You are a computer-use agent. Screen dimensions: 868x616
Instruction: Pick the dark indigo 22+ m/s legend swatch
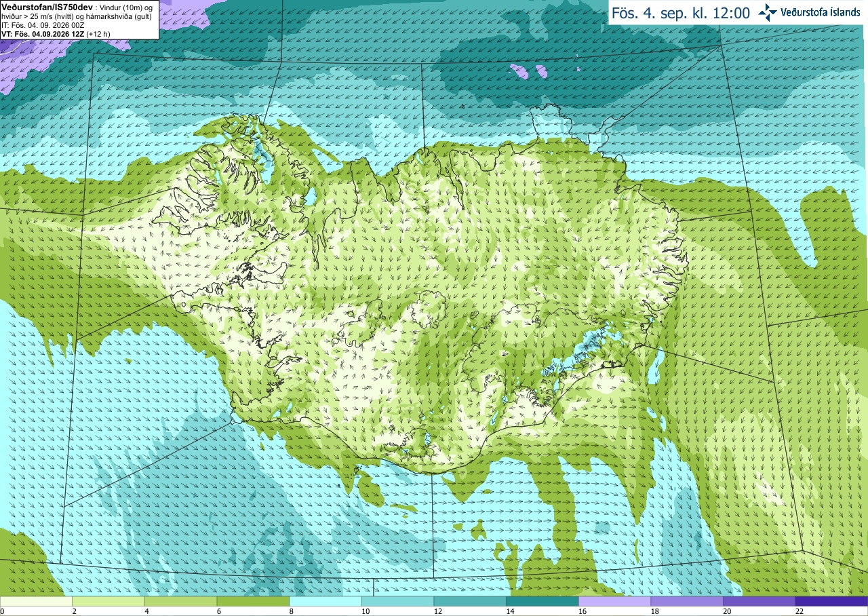[x=831, y=601]
